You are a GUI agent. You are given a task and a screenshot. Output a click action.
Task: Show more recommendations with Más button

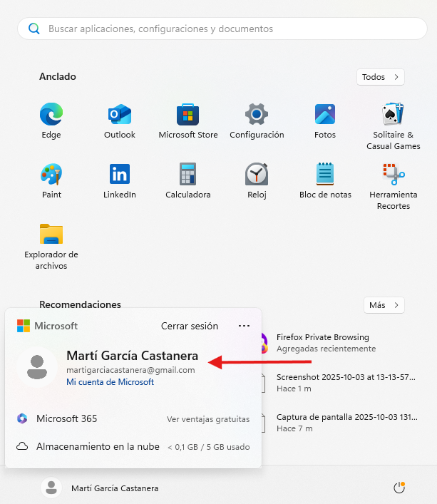click(384, 305)
